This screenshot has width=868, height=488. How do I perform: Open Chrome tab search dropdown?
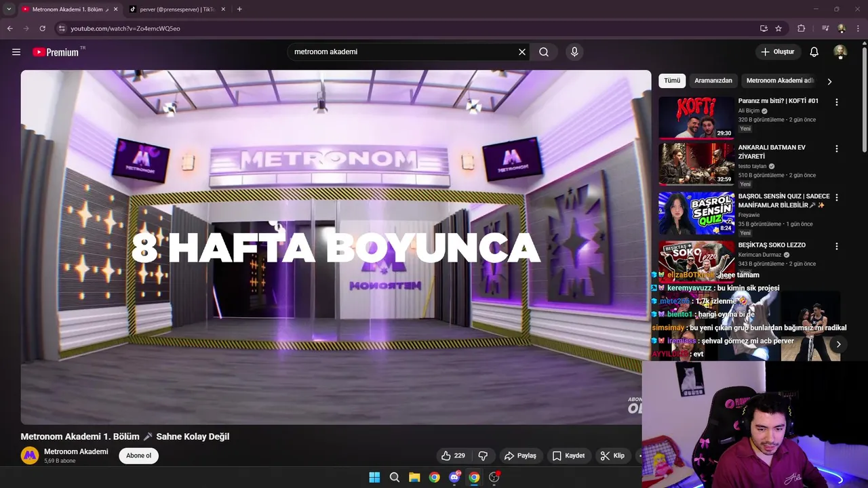point(9,9)
